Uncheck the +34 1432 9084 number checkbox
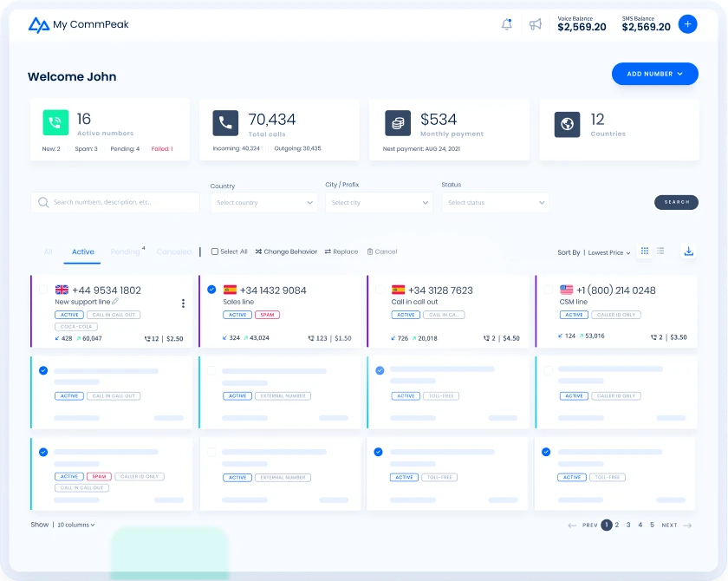Screen dimensions: 728x581 pos(211,290)
